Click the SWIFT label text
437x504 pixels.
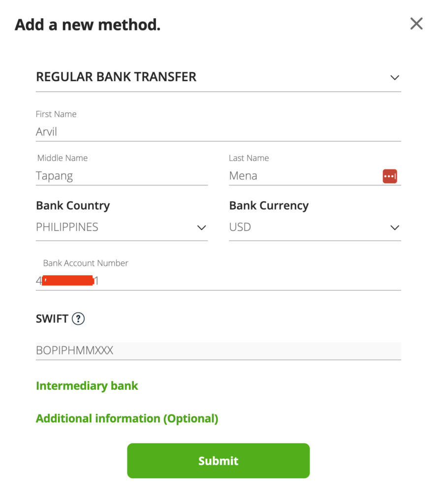[x=52, y=319]
